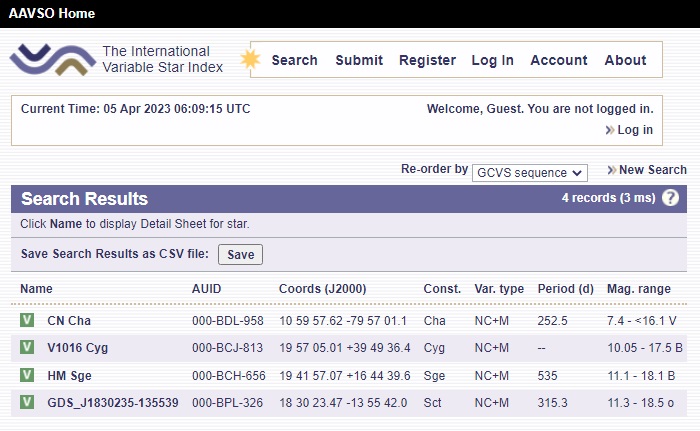Click the Var. type column header
The height and width of the screenshot is (431, 700).
[x=499, y=289]
